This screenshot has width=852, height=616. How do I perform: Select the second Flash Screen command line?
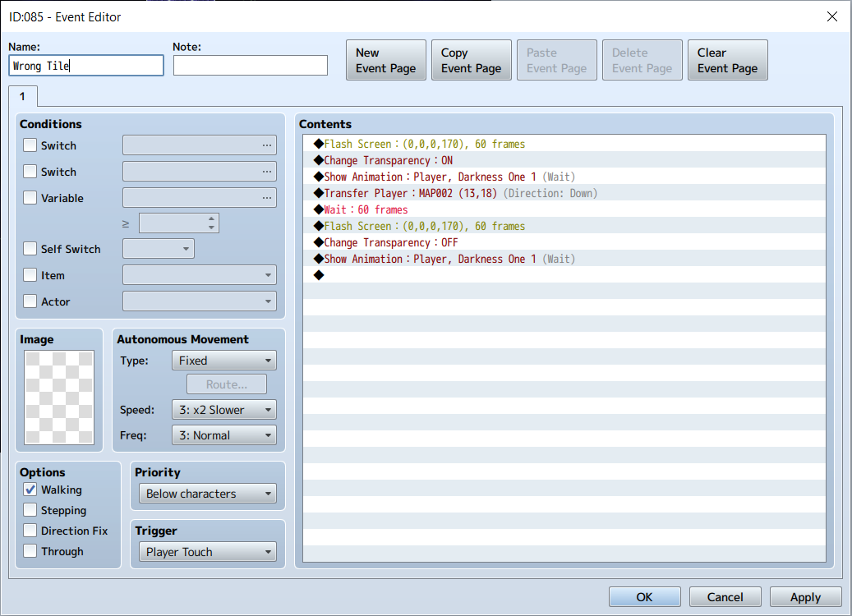564,226
